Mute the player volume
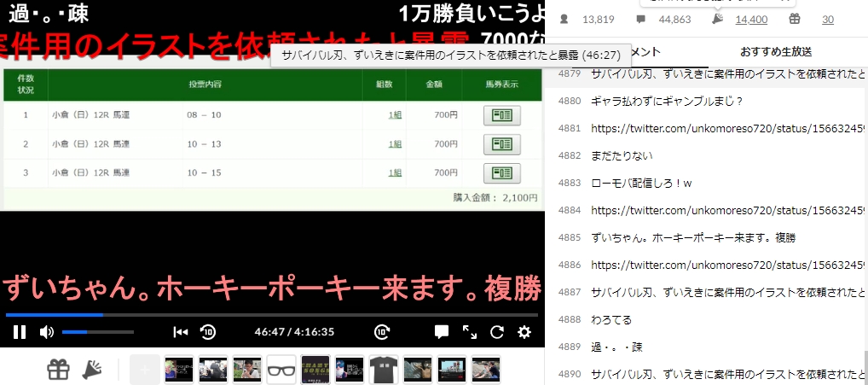The width and height of the screenshot is (868, 385). point(46,332)
